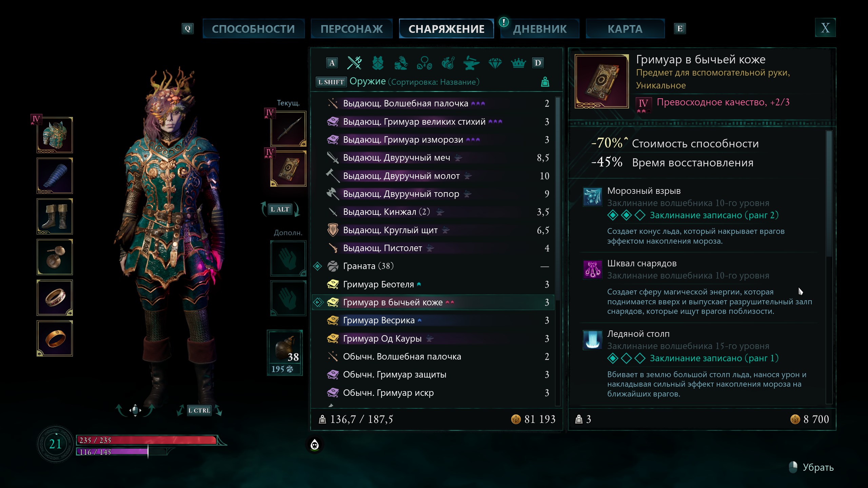Screen dimensions: 868x488
Task: Select the Gloves category filter icon
Action: click(401, 63)
